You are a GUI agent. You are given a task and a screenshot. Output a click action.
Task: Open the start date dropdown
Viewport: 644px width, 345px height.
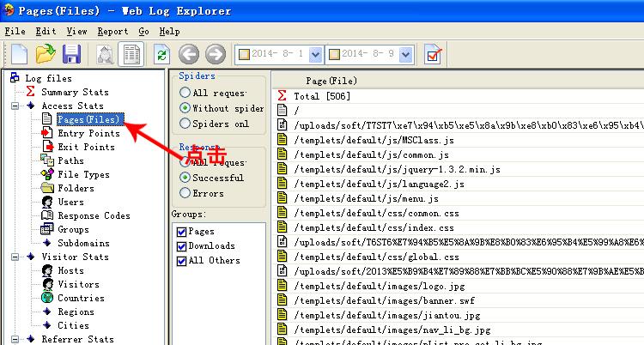click(x=314, y=55)
